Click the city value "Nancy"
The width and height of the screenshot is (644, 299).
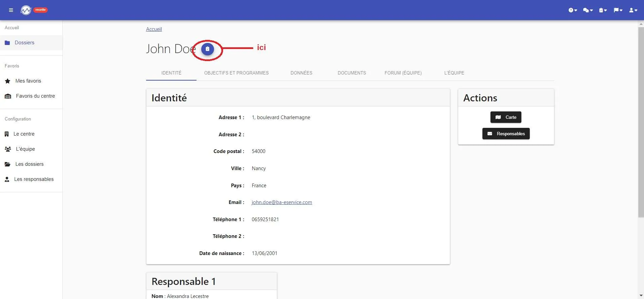pos(259,168)
